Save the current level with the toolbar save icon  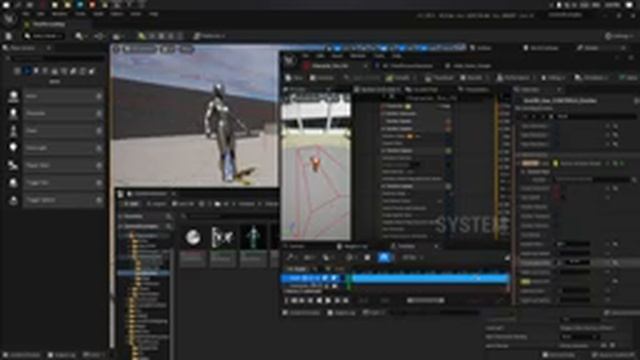coord(9,36)
